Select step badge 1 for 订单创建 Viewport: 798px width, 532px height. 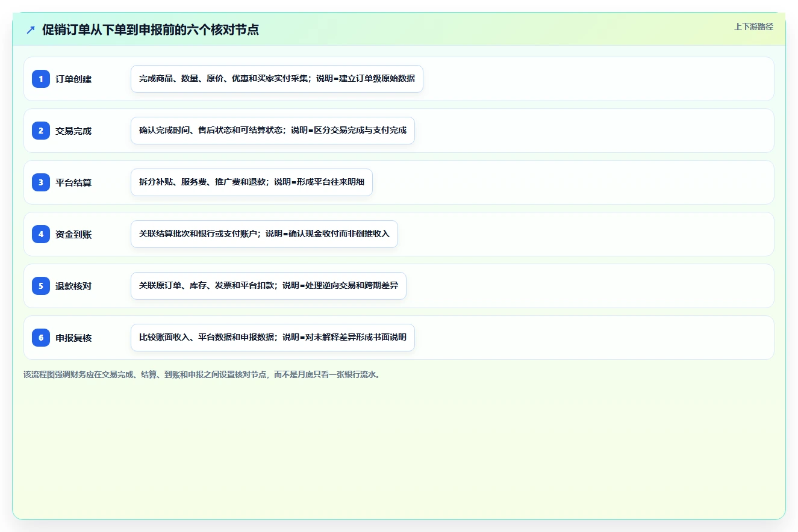click(41, 79)
